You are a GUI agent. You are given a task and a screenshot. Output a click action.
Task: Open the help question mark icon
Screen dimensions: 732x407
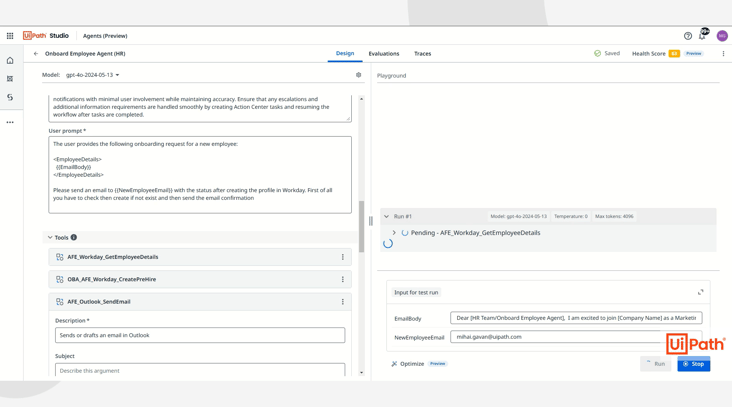pyautogui.click(x=688, y=36)
